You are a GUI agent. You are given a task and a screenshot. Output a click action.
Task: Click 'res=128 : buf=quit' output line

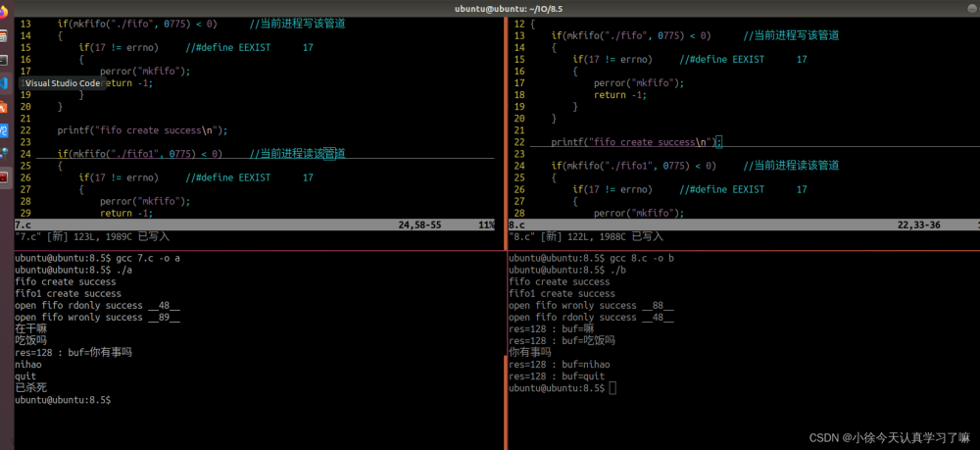pos(557,376)
